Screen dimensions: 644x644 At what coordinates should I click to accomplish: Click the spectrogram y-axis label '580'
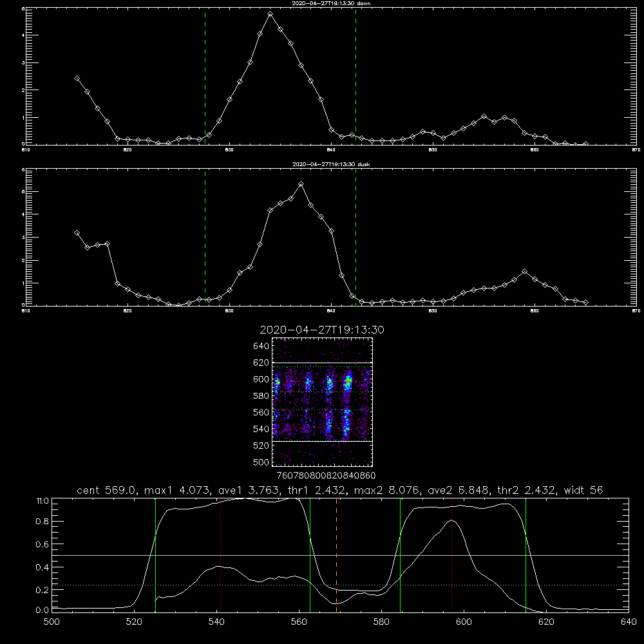[261, 395]
